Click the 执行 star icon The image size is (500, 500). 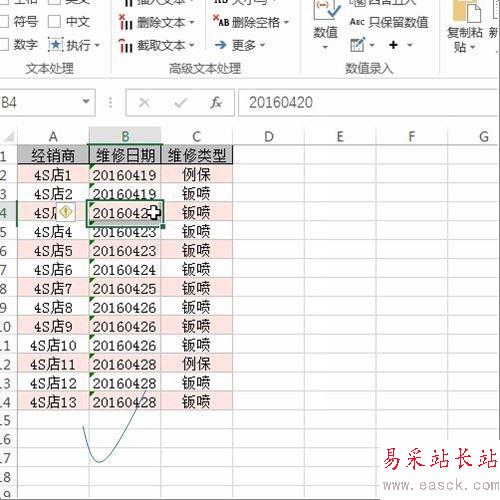[56, 45]
